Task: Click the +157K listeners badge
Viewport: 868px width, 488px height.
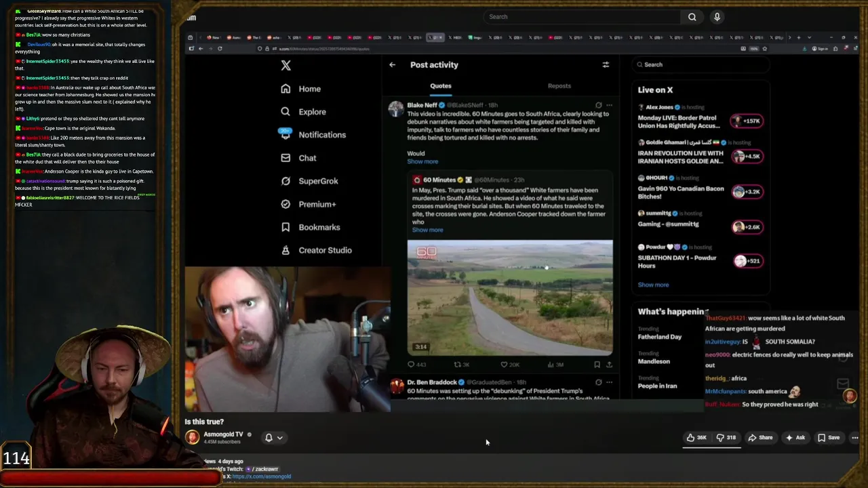Action: point(747,121)
